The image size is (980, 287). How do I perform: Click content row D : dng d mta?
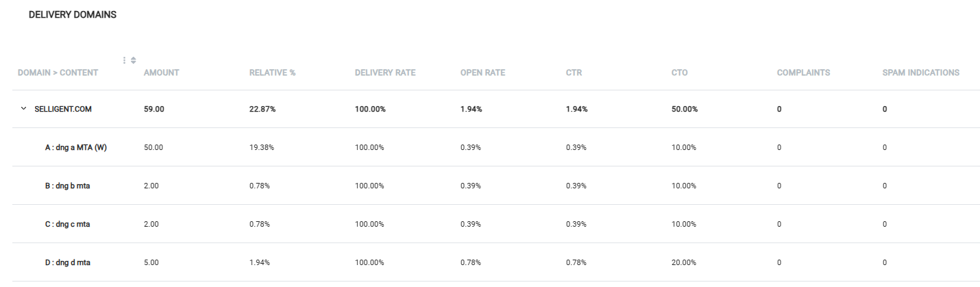(x=67, y=262)
